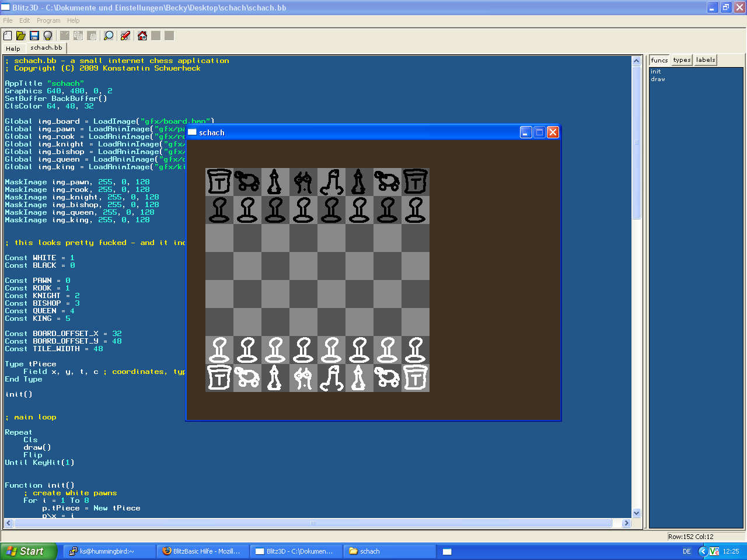Click the lightbulb toolbar icon
The height and width of the screenshot is (560, 747).
click(x=48, y=36)
